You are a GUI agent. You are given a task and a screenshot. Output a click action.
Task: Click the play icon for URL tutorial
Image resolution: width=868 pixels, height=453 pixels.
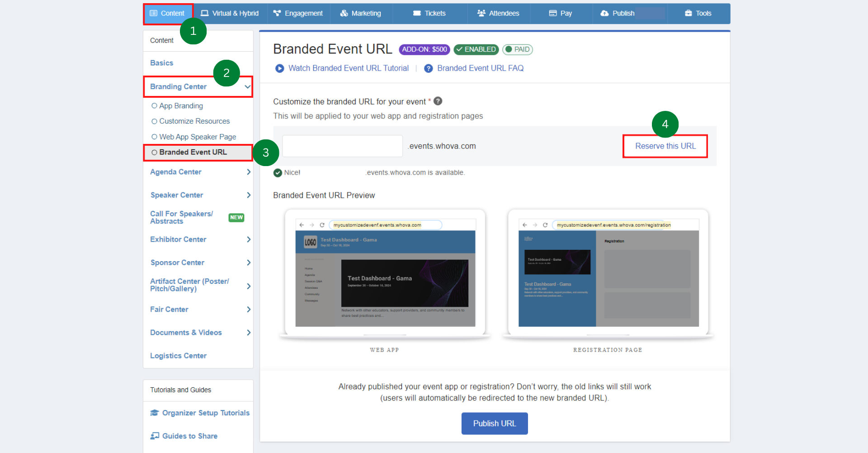coord(280,68)
